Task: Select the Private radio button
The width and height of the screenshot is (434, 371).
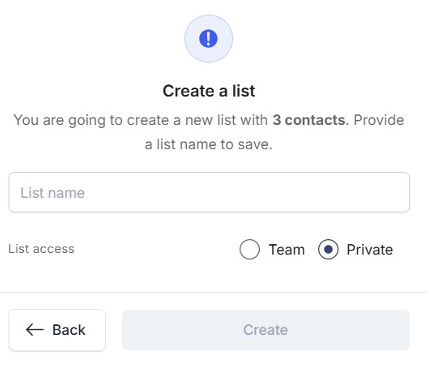Action: (328, 249)
